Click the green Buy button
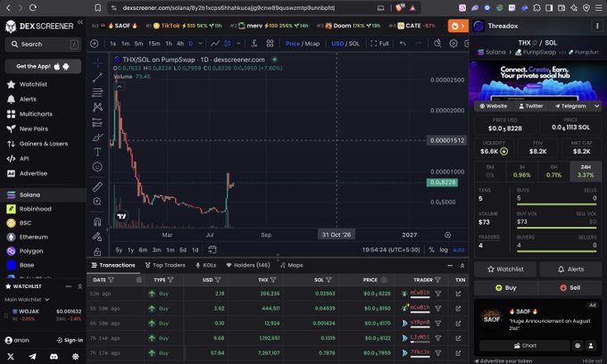 point(505,288)
